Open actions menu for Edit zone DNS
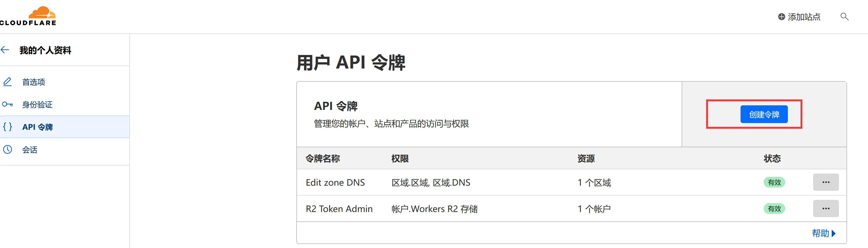This screenshot has height=248, width=868. (826, 182)
